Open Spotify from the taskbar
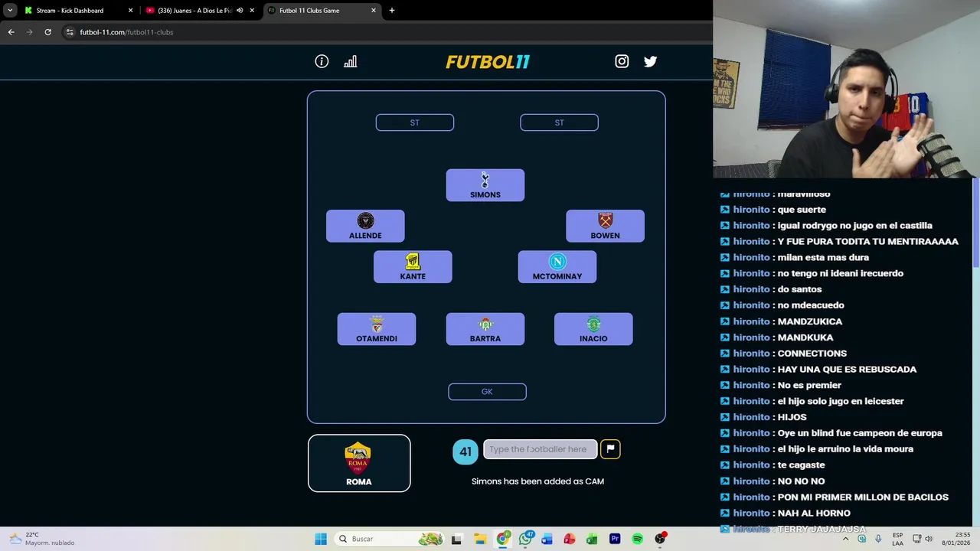This screenshot has height=551, width=980. [637, 539]
